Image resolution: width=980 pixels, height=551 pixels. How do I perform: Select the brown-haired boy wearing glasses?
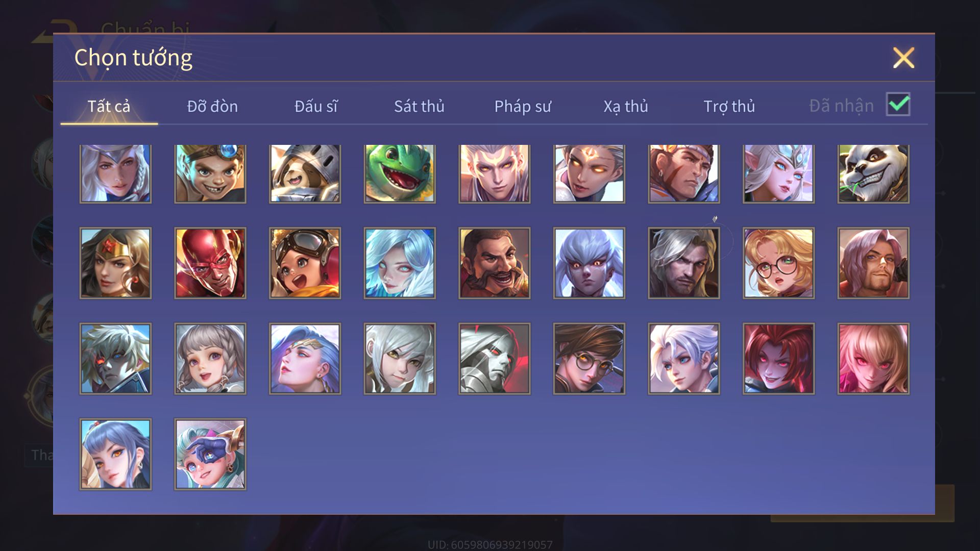(589, 359)
